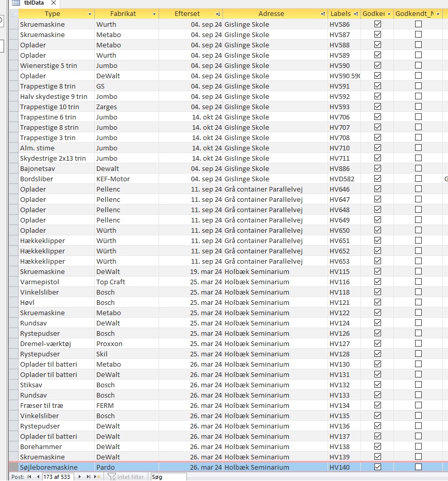The height and width of the screenshot is (481, 448).
Task: Open the Efterset column sort dropdown
Action: click(x=218, y=14)
